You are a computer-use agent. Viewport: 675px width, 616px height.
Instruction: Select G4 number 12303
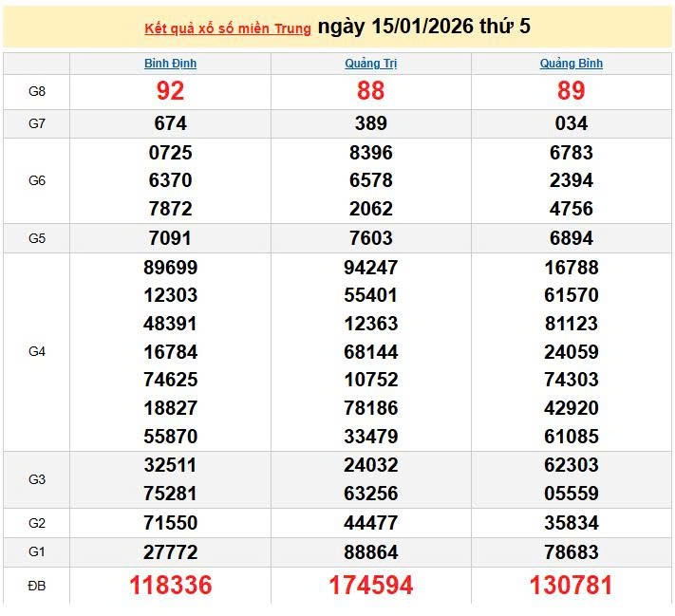pos(171,295)
